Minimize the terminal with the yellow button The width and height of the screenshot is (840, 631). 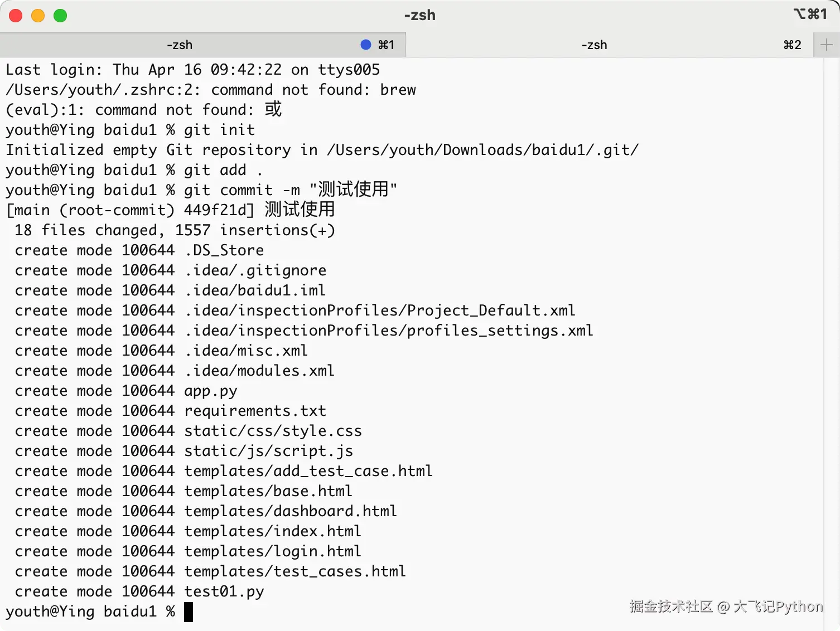coord(38,16)
